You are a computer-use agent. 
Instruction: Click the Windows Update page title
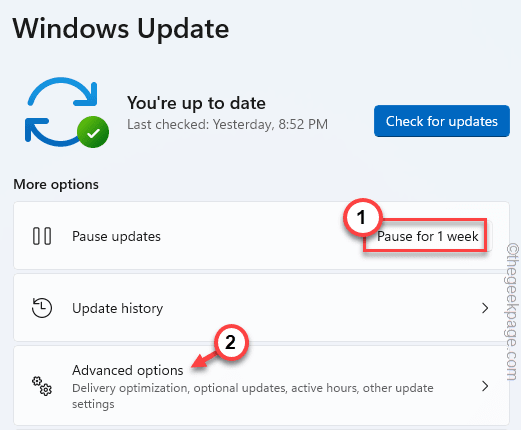pos(121,29)
